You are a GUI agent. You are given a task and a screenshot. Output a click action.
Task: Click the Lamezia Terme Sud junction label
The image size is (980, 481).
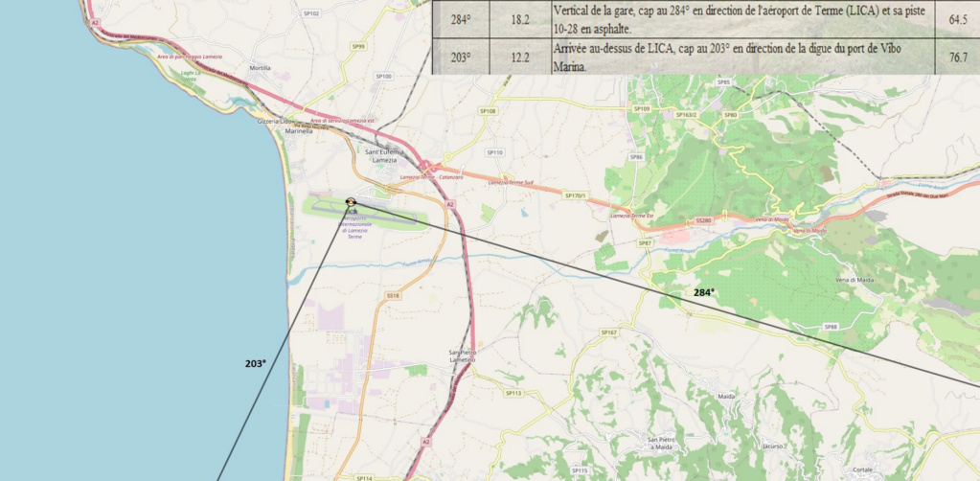click(x=511, y=182)
